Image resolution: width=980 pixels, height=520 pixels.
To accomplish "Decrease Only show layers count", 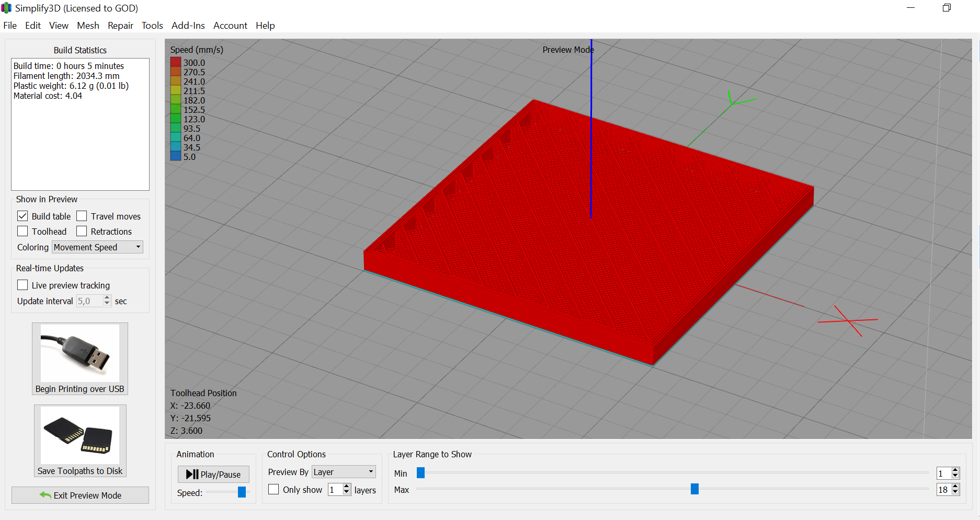I will [x=346, y=492].
